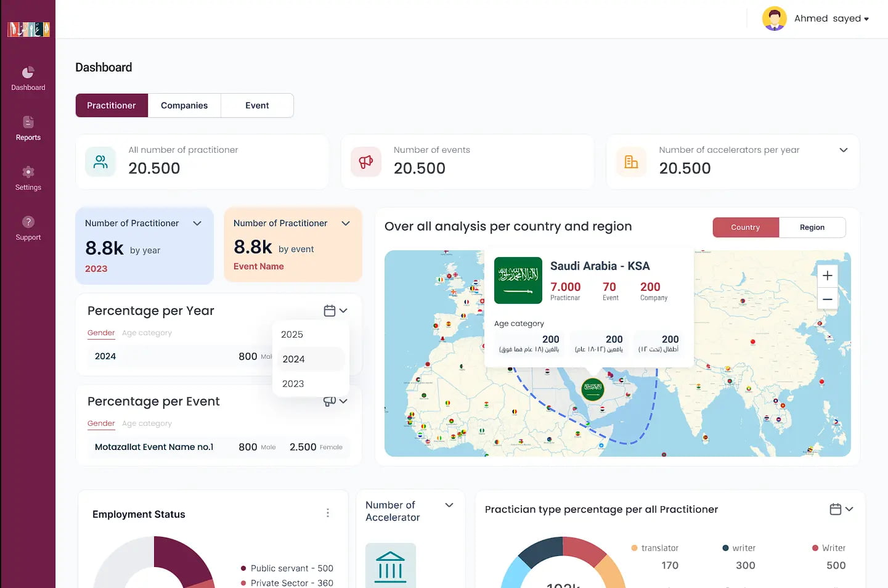Select Age category filter under Percentage per Year
Screen dimensions: 888x588
coord(148,333)
